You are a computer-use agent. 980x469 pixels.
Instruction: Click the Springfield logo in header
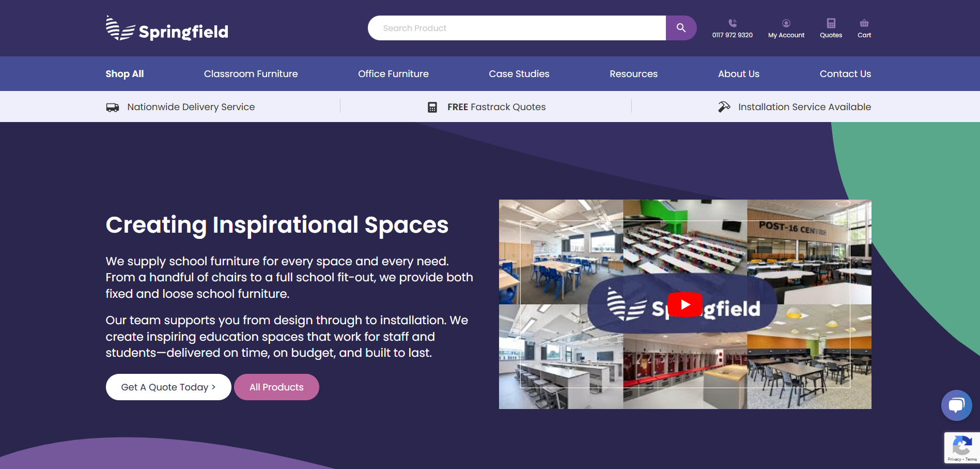tap(167, 29)
